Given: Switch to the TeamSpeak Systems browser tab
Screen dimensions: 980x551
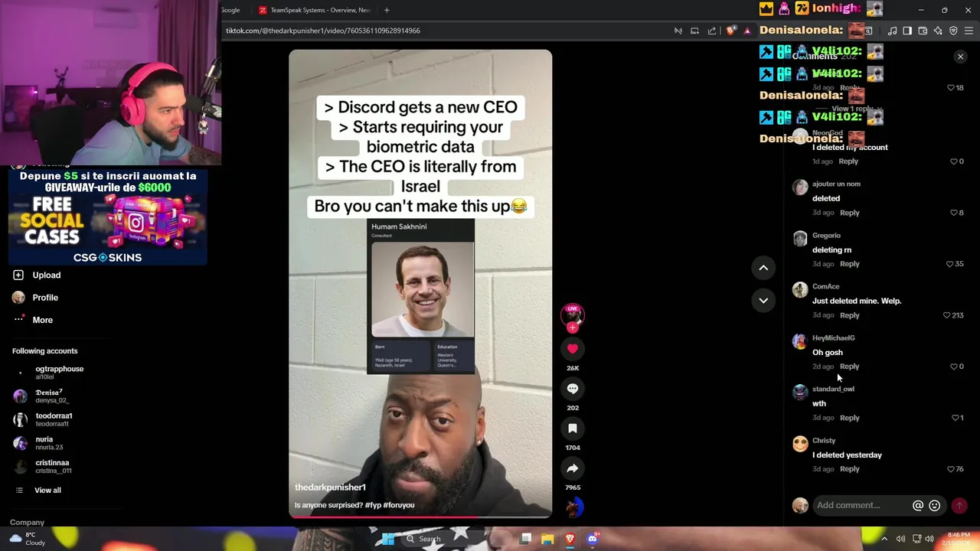Looking at the screenshot, I should (x=315, y=10).
